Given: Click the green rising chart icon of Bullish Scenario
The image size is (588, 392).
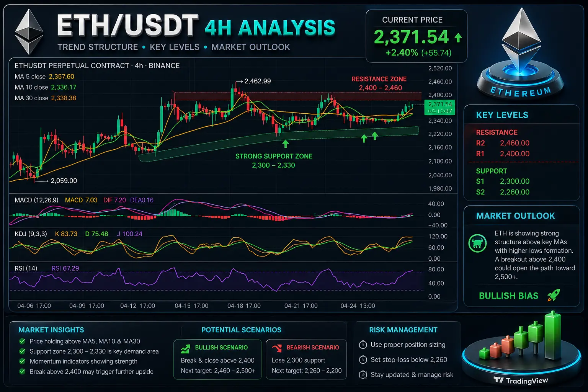Looking at the screenshot, I should (186, 348).
